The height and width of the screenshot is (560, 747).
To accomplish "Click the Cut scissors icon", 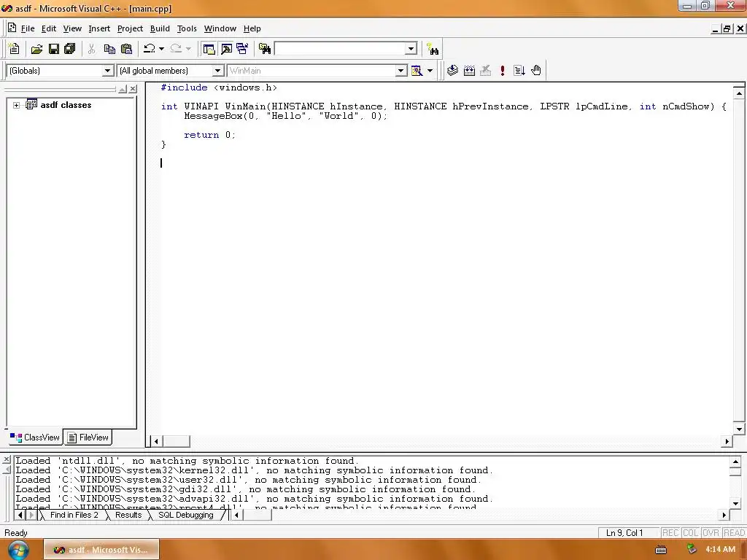I will (x=91, y=49).
